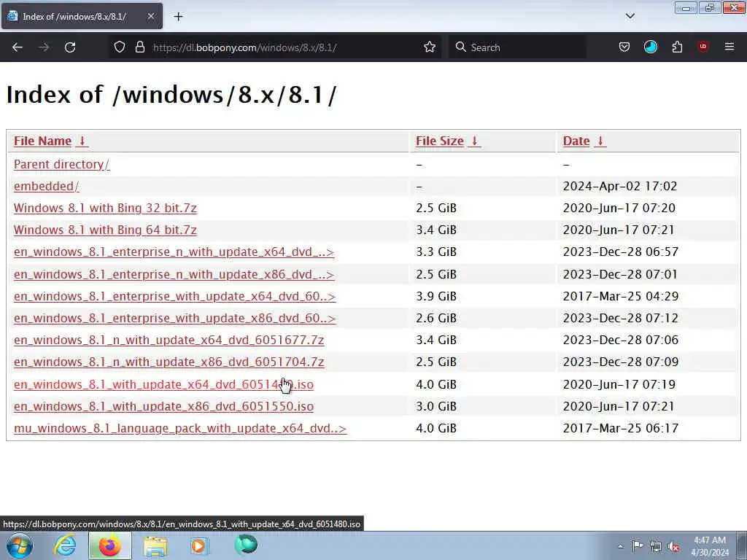The height and width of the screenshot is (560, 747).
Task: Click the green round app icon on taskbar
Action: (246, 545)
